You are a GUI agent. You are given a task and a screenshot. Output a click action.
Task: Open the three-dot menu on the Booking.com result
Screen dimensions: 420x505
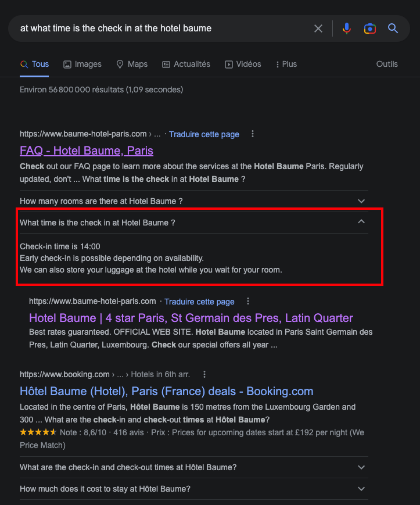(x=204, y=374)
